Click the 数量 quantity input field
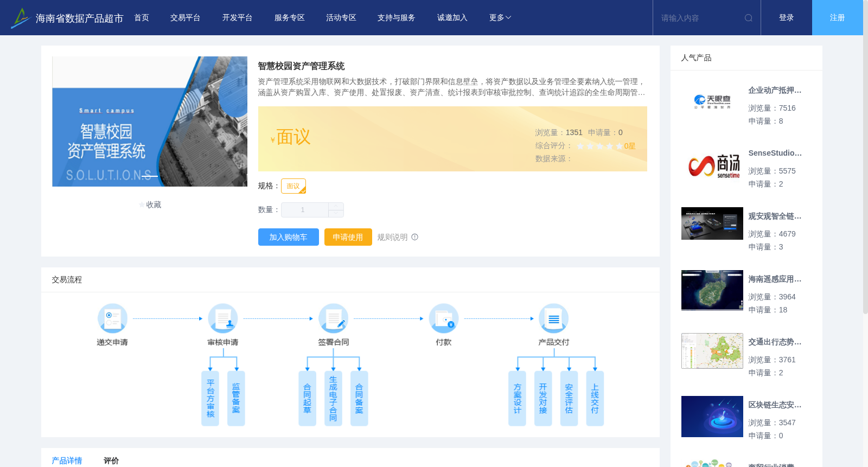Viewport: 868px width, 467px height. [x=305, y=210]
